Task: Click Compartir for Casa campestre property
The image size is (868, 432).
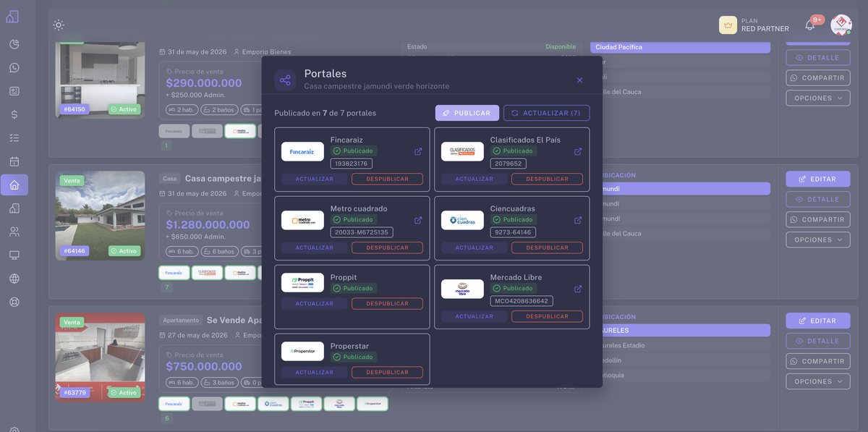Action: click(818, 219)
